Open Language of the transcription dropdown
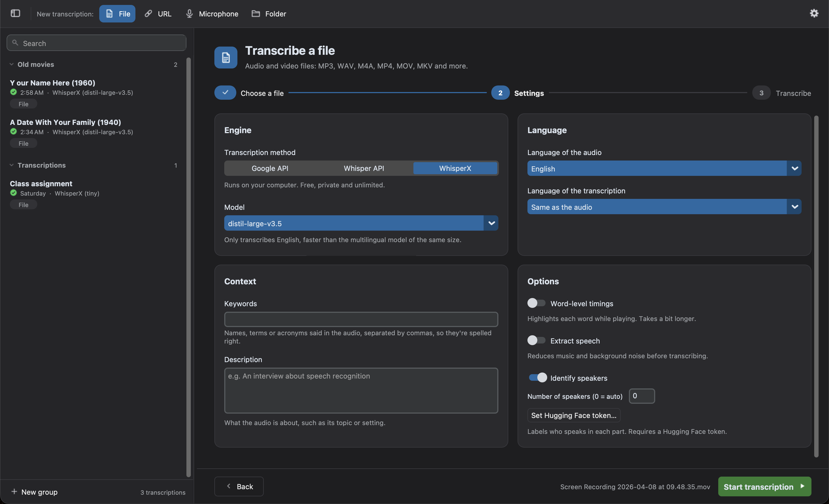829x504 pixels. tap(664, 207)
